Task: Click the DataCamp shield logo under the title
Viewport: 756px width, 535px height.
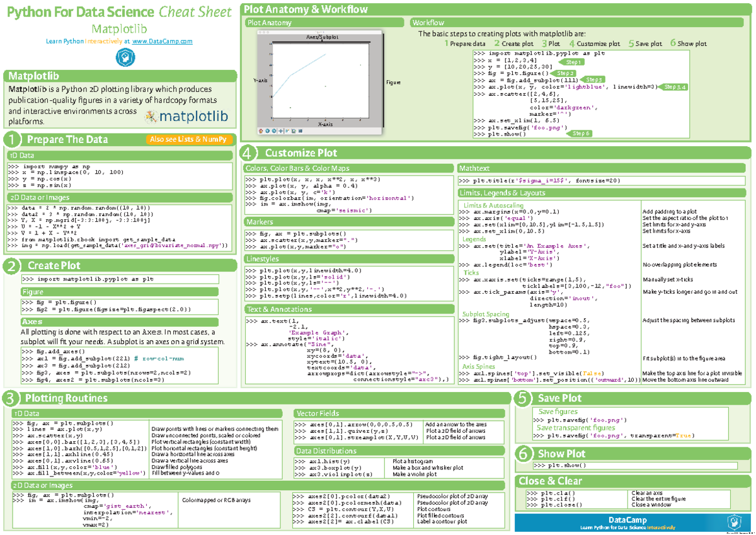Action: pos(126,58)
